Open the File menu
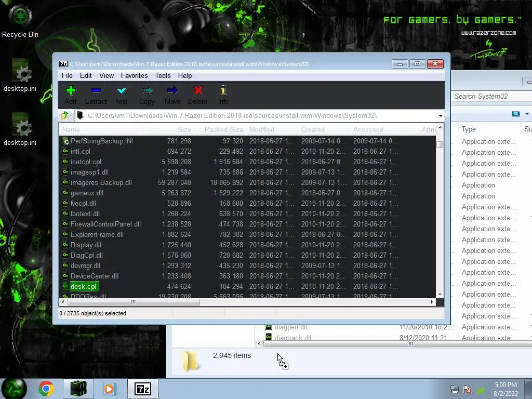 [67, 76]
